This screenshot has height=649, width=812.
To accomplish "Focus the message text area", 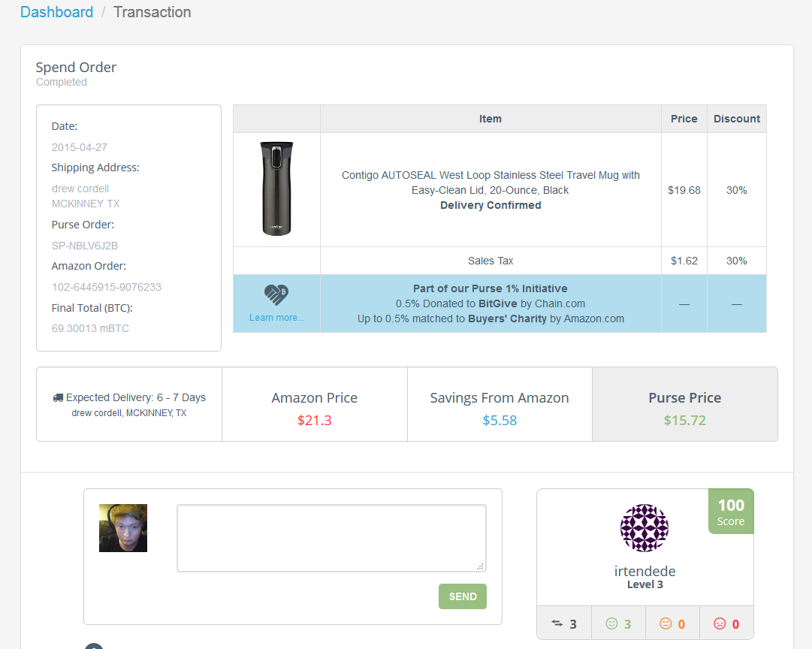I will point(331,537).
